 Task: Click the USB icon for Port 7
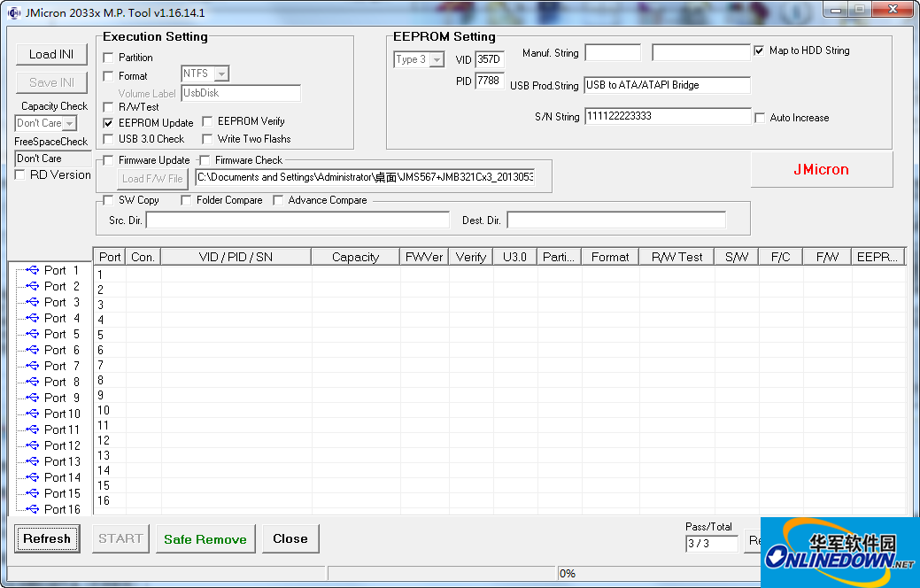(x=32, y=366)
